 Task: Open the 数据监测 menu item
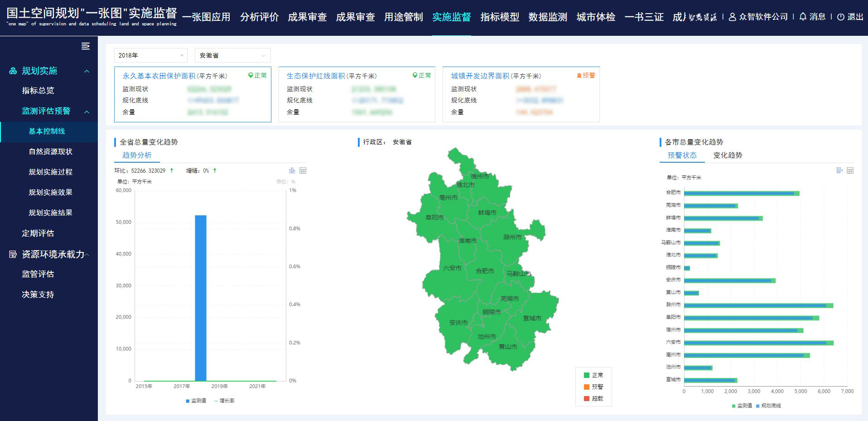pyautogui.click(x=547, y=17)
